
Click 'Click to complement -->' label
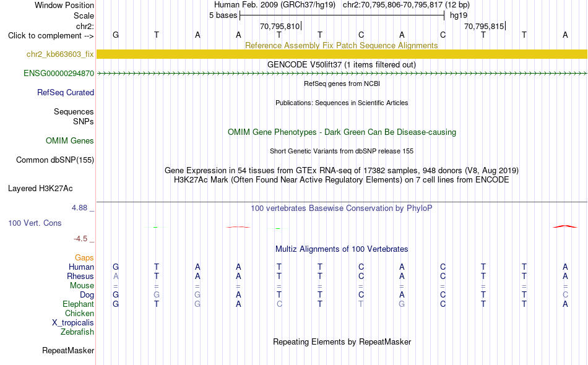pos(51,36)
